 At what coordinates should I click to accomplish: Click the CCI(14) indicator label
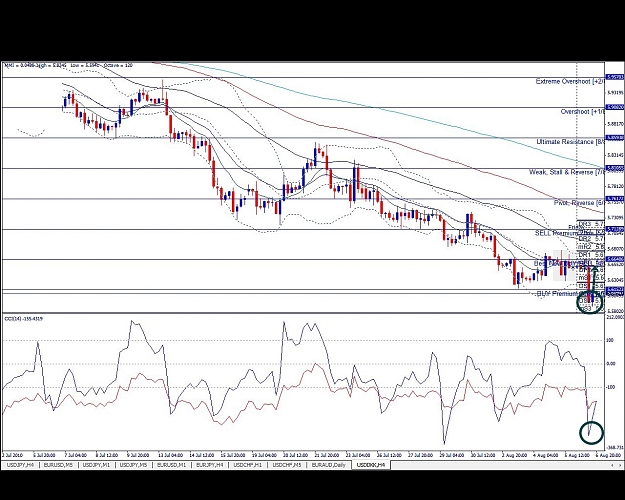[x=24, y=319]
